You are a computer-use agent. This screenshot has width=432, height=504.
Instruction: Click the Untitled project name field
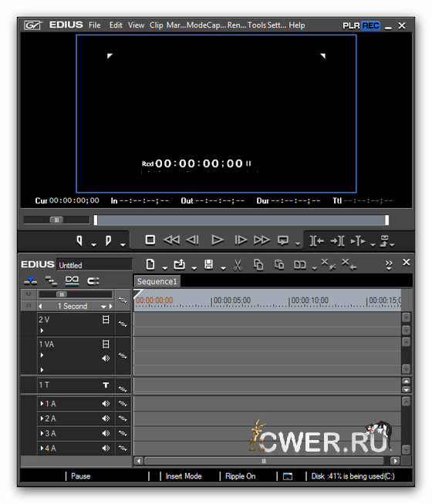pyautogui.click(x=94, y=265)
